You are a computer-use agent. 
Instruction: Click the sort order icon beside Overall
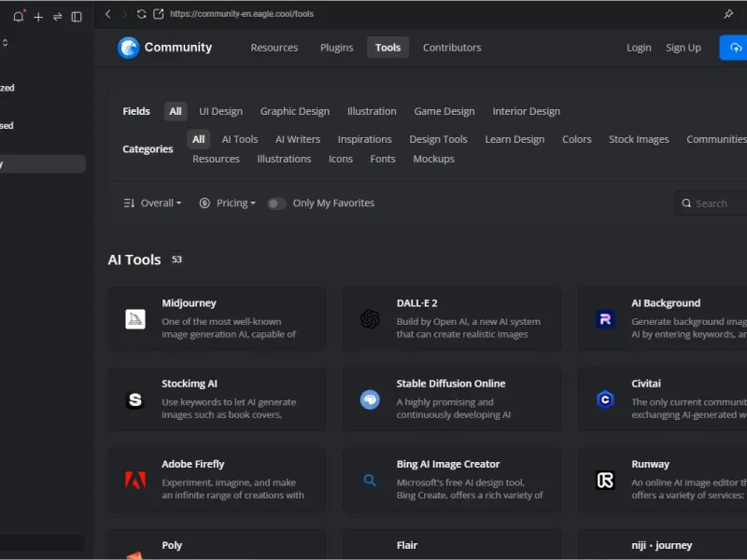[x=129, y=203]
